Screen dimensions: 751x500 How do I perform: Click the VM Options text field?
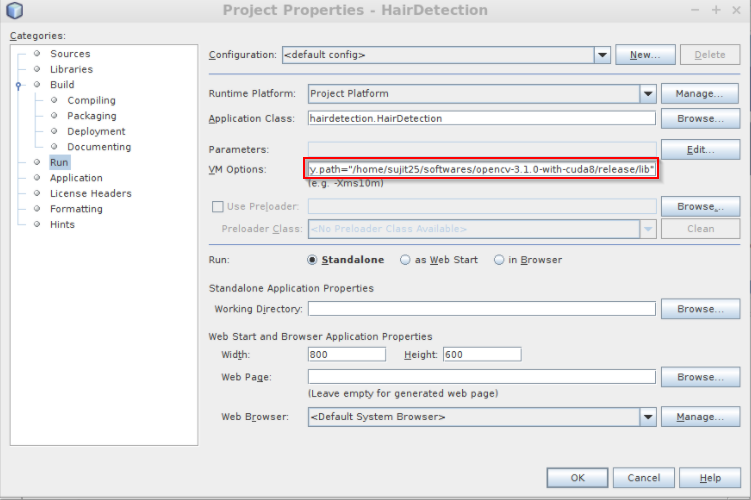tap(481, 169)
